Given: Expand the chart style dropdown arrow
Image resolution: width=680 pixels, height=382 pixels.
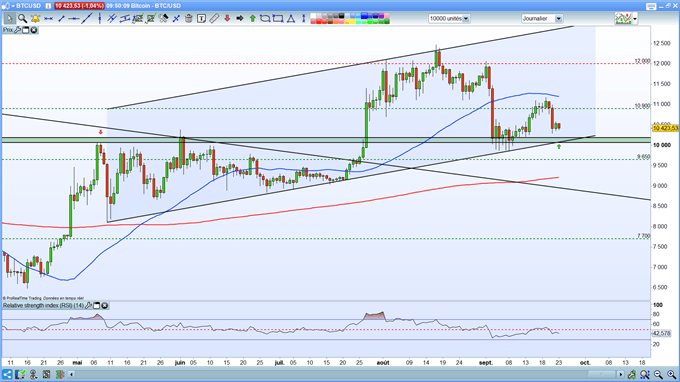Looking at the screenshot, I should click(635, 19).
